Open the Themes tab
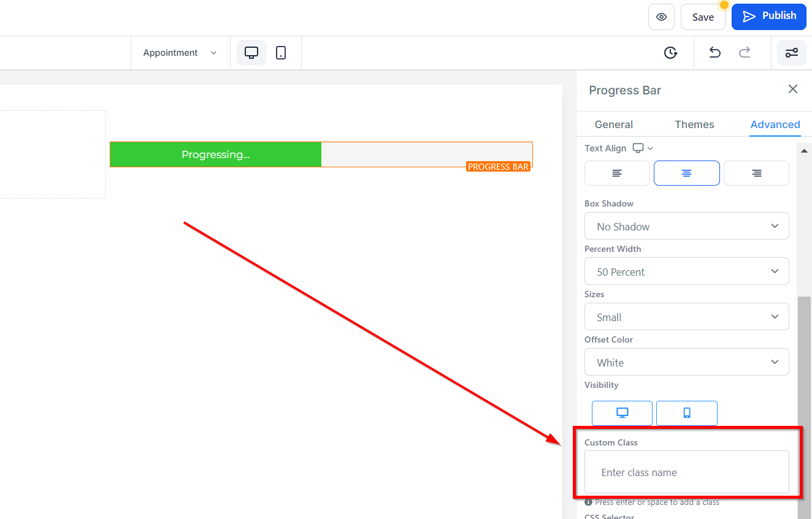The height and width of the screenshot is (519, 812). pyautogui.click(x=694, y=124)
